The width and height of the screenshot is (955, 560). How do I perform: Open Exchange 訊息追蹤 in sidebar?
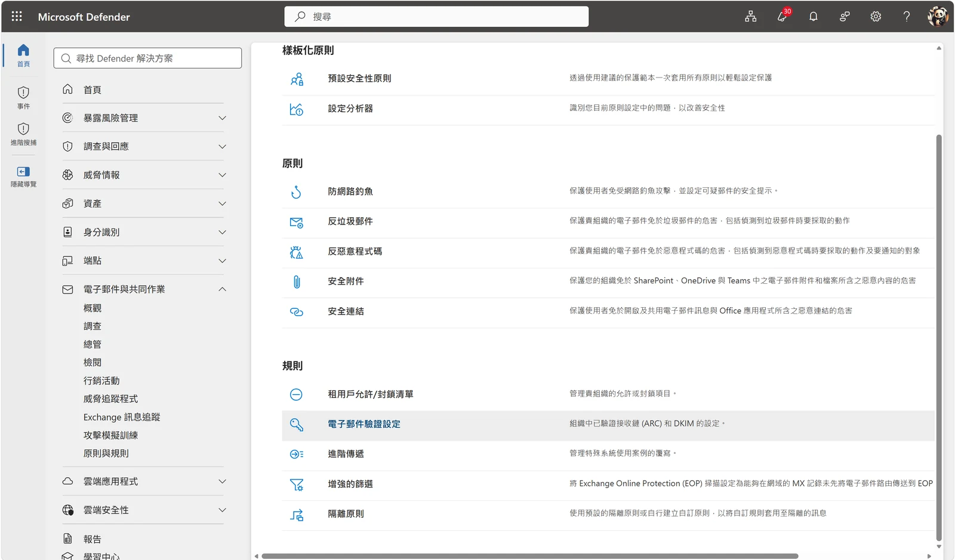[122, 417]
